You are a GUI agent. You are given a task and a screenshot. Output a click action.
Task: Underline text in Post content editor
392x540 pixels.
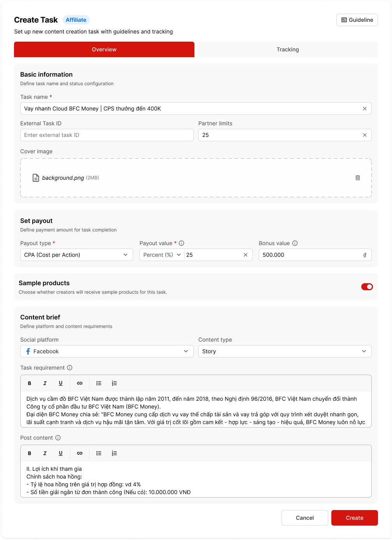[x=61, y=453]
